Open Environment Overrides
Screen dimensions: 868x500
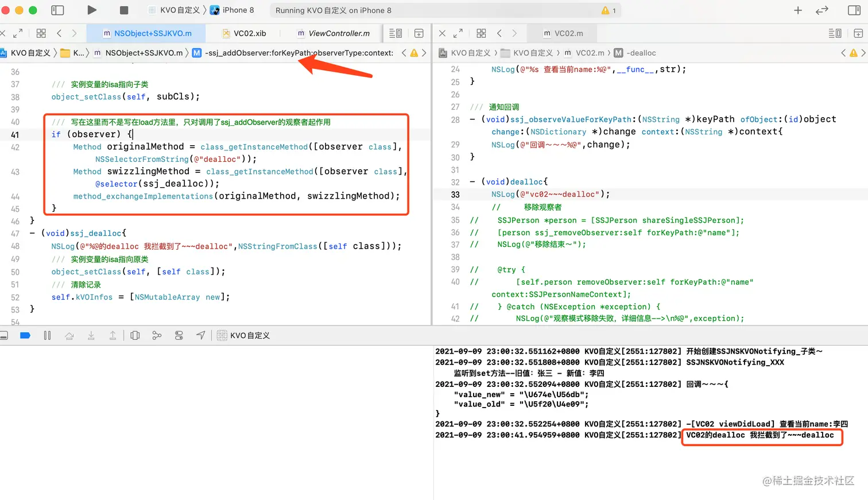coord(179,335)
